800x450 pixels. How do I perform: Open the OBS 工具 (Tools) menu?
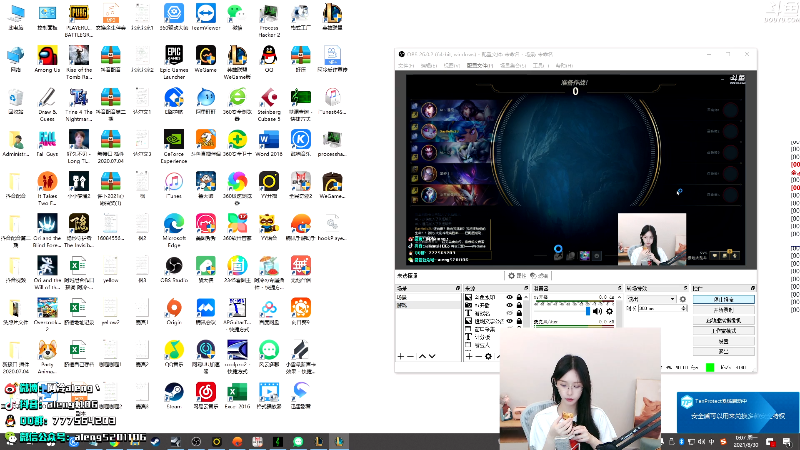tap(541, 65)
